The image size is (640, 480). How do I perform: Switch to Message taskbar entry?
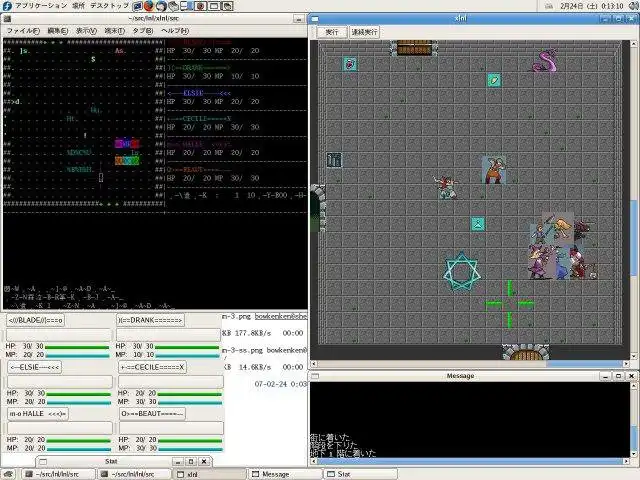[286, 474]
